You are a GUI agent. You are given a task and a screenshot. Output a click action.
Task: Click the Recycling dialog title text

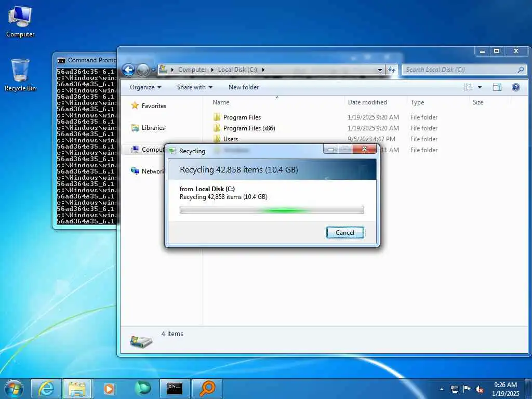coord(192,151)
